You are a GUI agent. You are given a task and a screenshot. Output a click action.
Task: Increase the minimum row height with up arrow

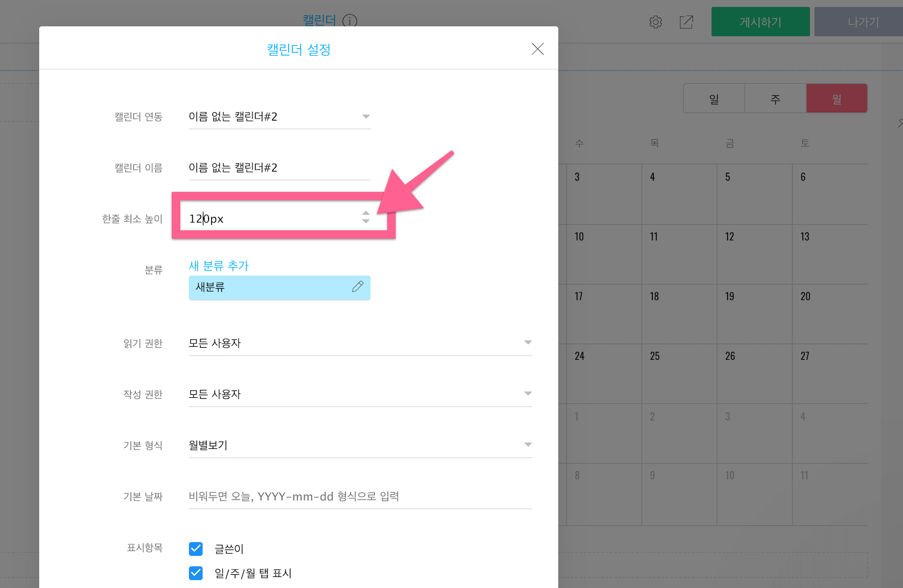tap(366, 213)
